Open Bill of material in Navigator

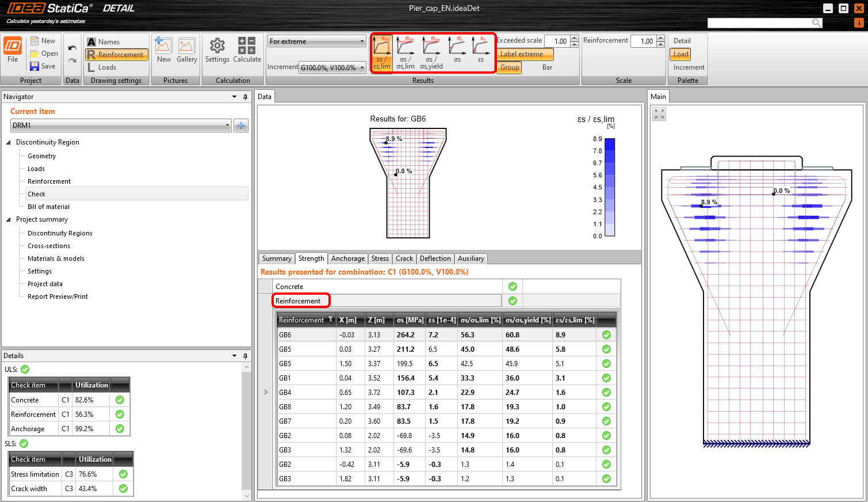(x=48, y=207)
